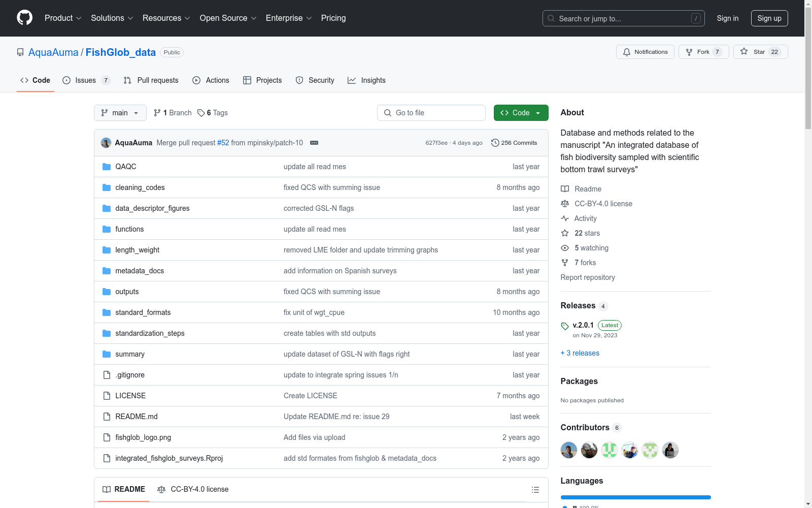Click the search magnifier in Go to file
Viewport: 812px width, 508px height.
(388, 113)
